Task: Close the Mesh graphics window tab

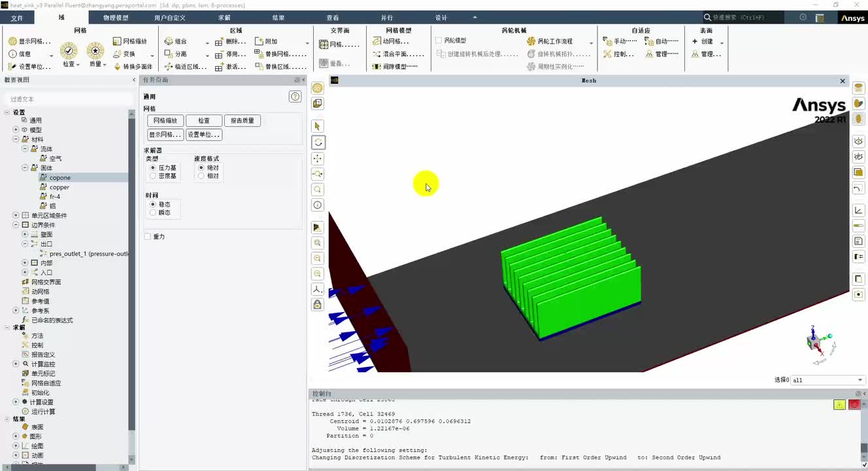Action: 843,80
